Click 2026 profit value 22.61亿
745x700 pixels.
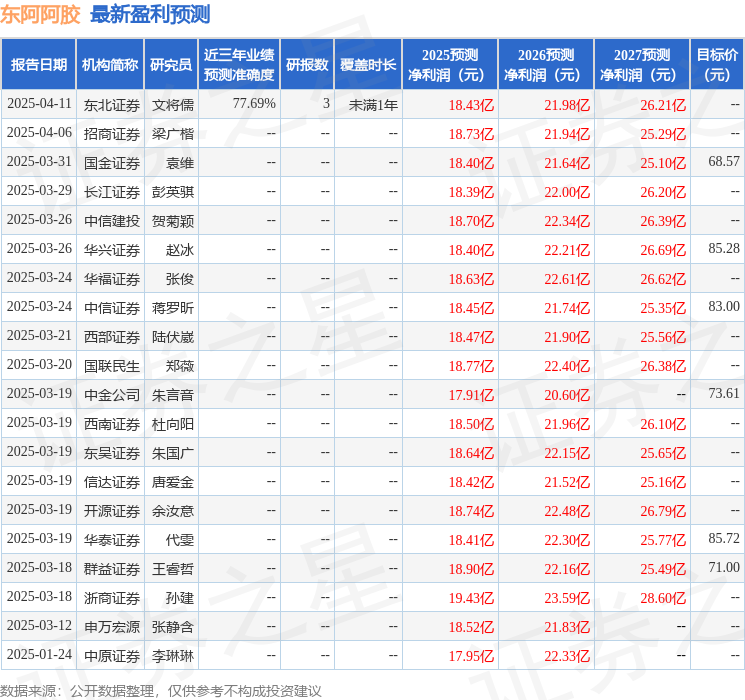pyautogui.click(x=567, y=279)
